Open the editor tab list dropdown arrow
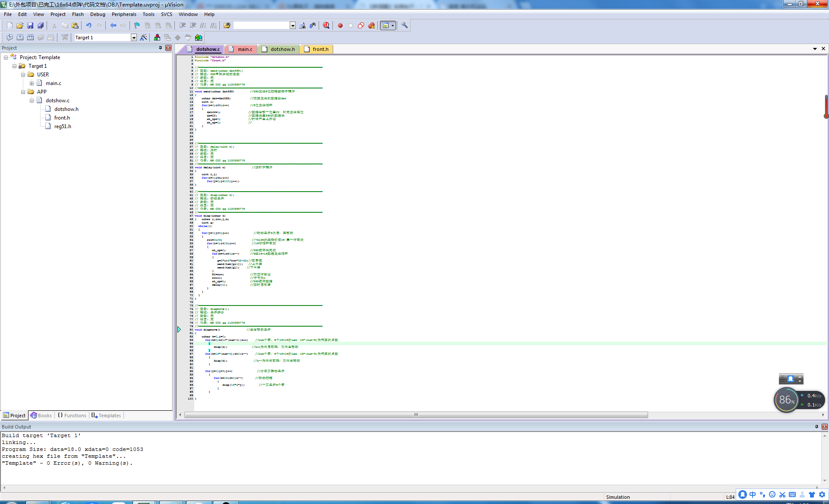Image resolution: width=829 pixels, height=504 pixels. [815, 49]
